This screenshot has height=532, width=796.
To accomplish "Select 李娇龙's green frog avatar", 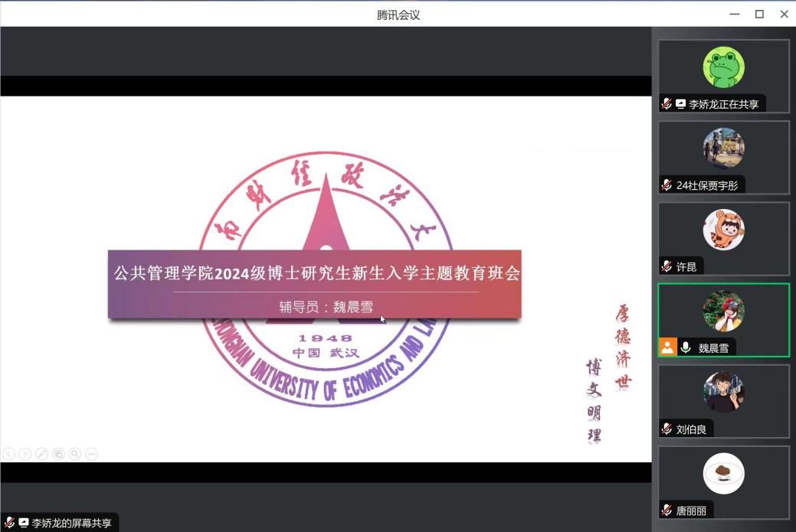I will (x=723, y=67).
